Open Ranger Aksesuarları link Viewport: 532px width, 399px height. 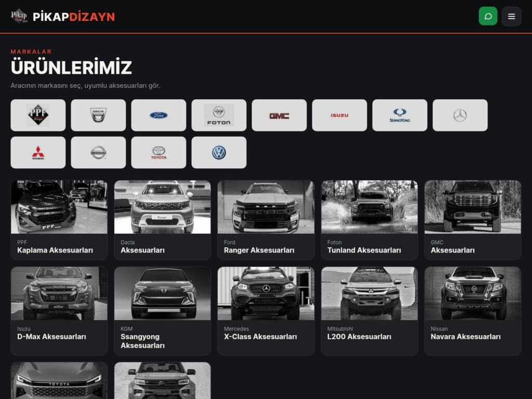[x=259, y=250]
